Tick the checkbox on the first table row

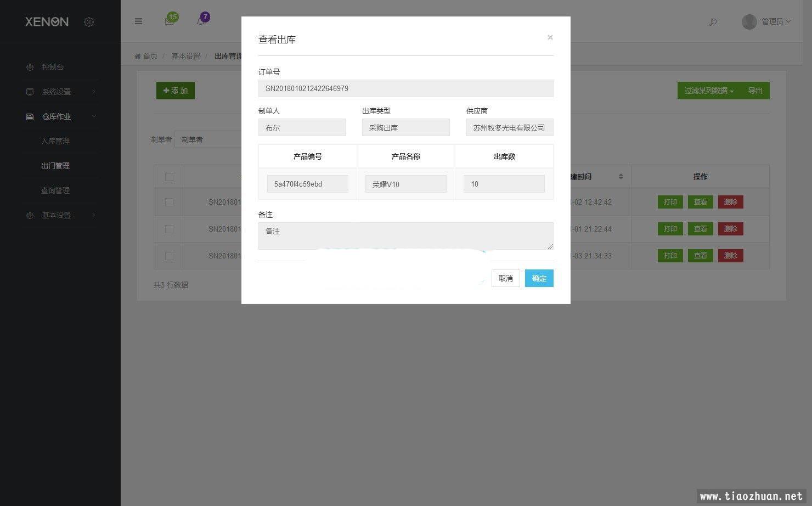pos(169,202)
